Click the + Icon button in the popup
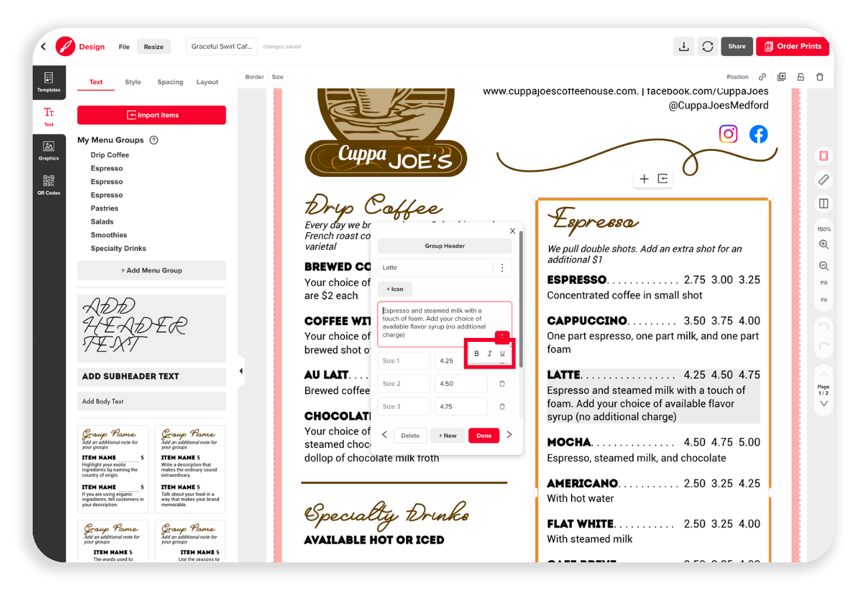The height and width of the screenshot is (601, 868). click(395, 289)
